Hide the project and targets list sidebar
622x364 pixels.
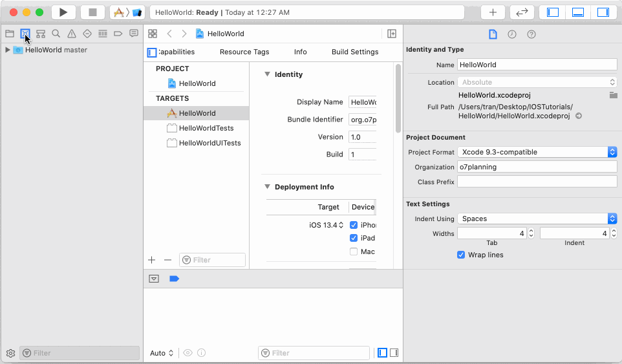click(152, 52)
